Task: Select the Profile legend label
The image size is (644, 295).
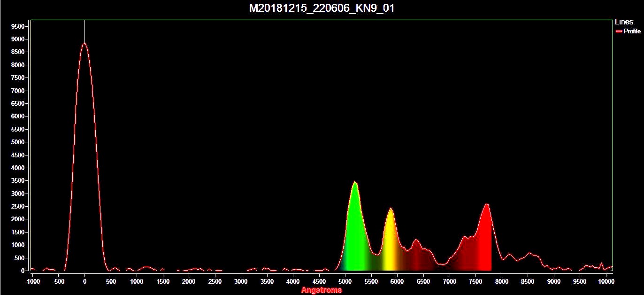Action: pyautogui.click(x=632, y=31)
